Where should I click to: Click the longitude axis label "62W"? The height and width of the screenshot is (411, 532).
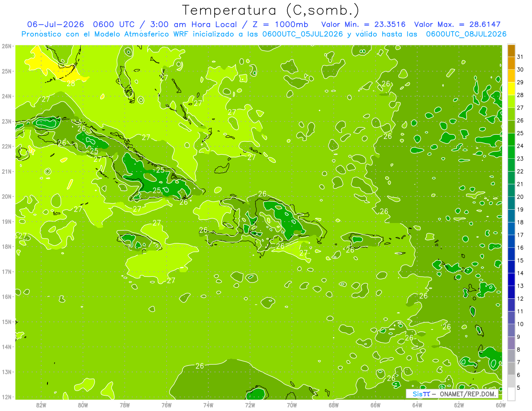point(459,405)
